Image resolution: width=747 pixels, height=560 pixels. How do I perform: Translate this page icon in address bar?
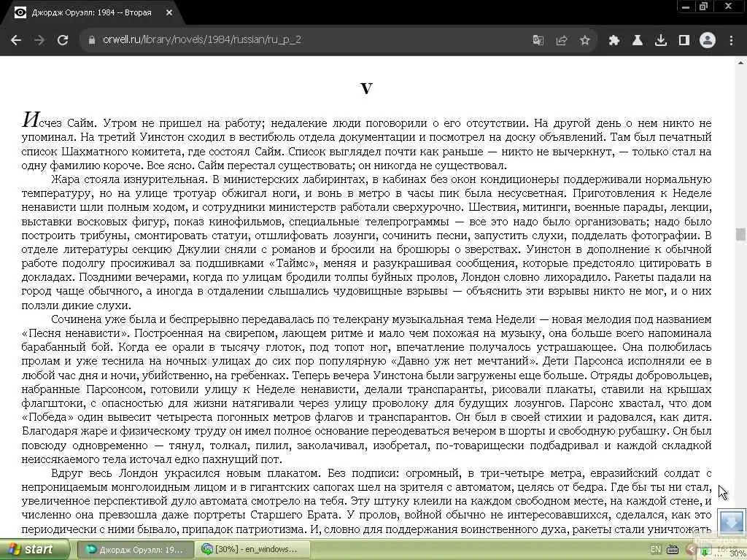[538, 41]
